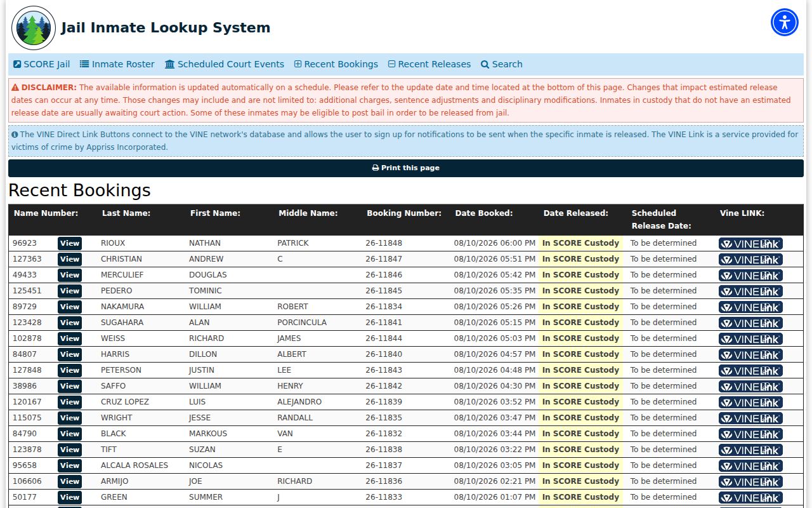Viewport: 812px width, 508px height.
Task: Open VINELink for Andrew Christian
Action: pos(750,259)
